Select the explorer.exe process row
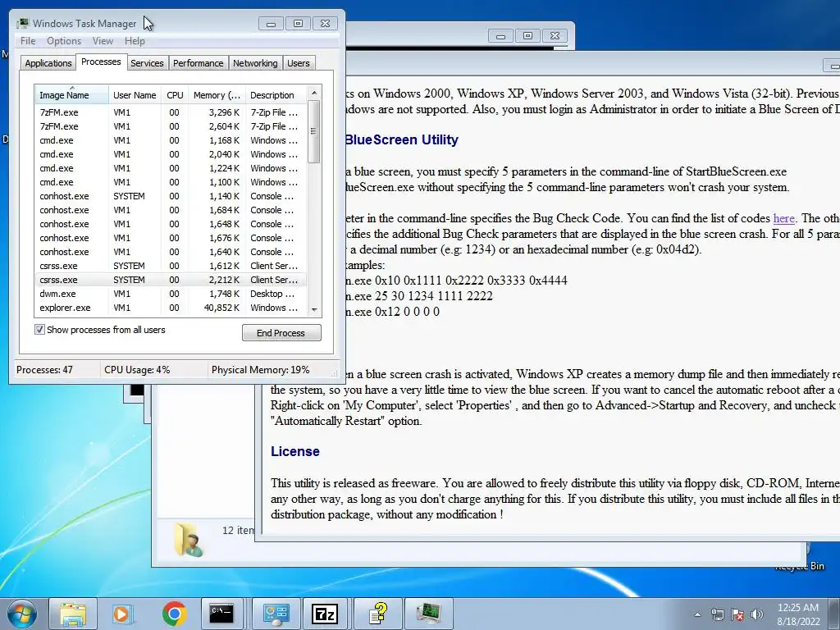The width and height of the screenshot is (840, 630). 171,308
